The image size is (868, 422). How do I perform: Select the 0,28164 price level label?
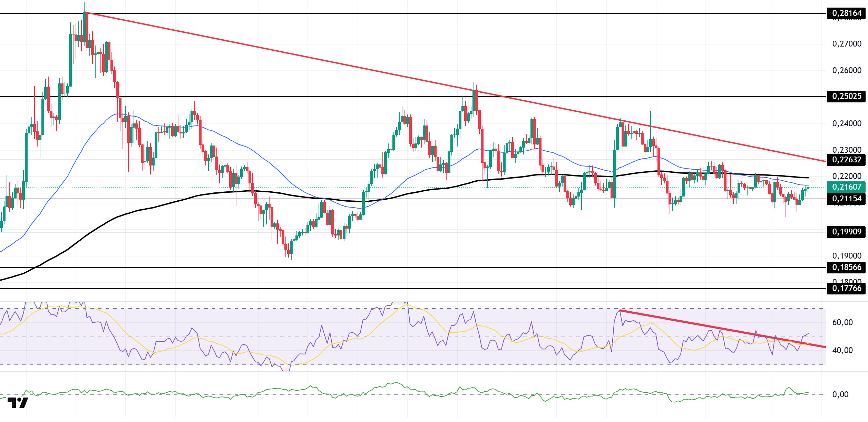click(x=847, y=13)
